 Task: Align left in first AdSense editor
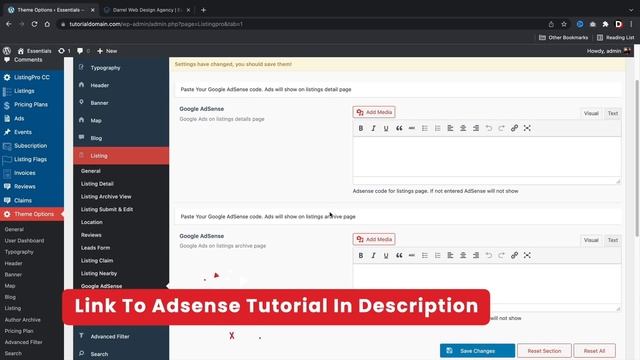[450, 128]
